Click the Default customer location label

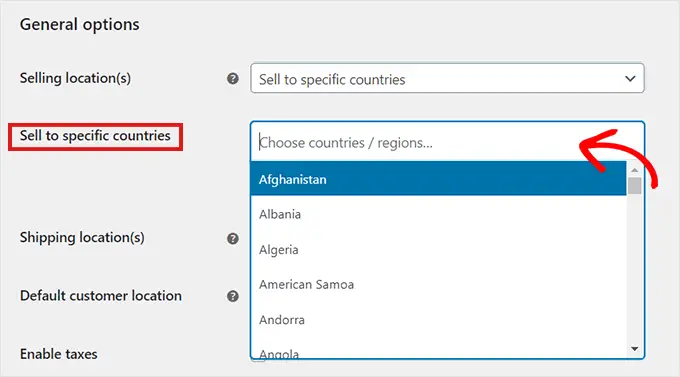[x=101, y=296]
